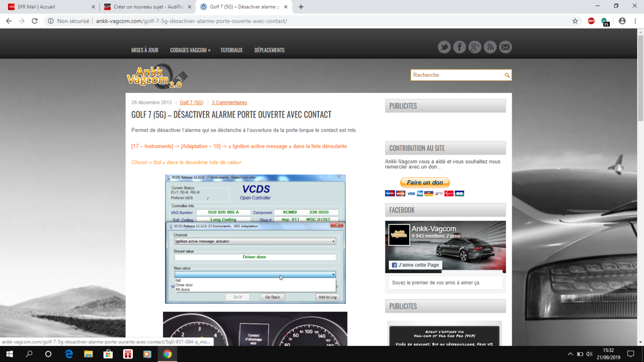Image resolution: width=644 pixels, height=362 pixels.
Task: Reload the page
Action: click(x=35, y=21)
